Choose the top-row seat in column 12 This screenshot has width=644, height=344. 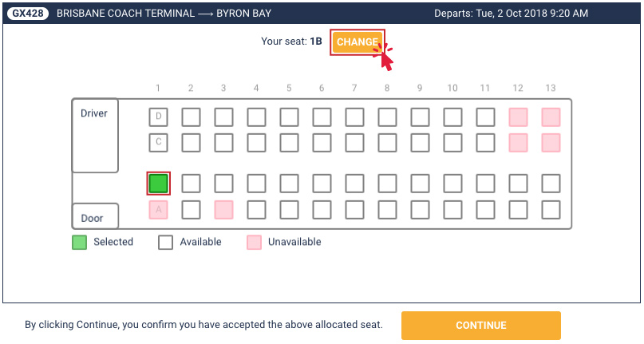[x=519, y=117]
